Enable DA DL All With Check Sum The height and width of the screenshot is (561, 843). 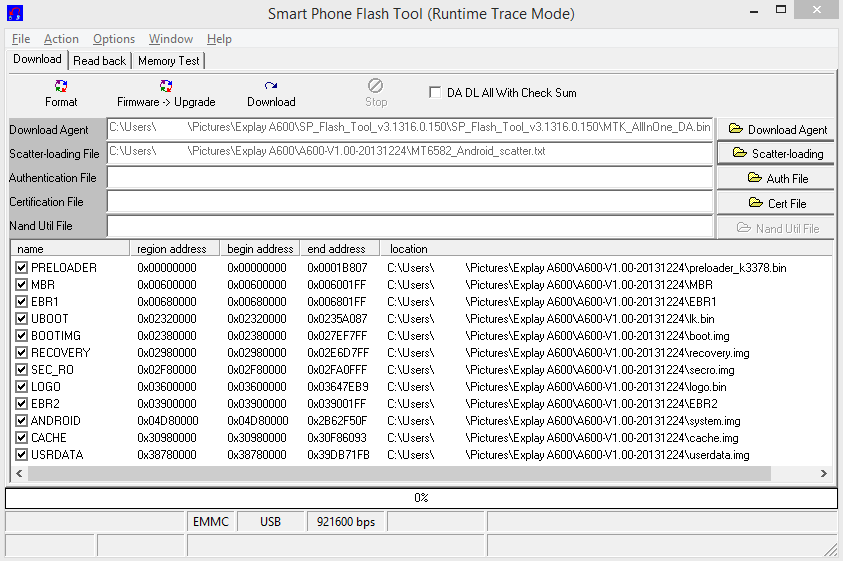[x=435, y=93]
